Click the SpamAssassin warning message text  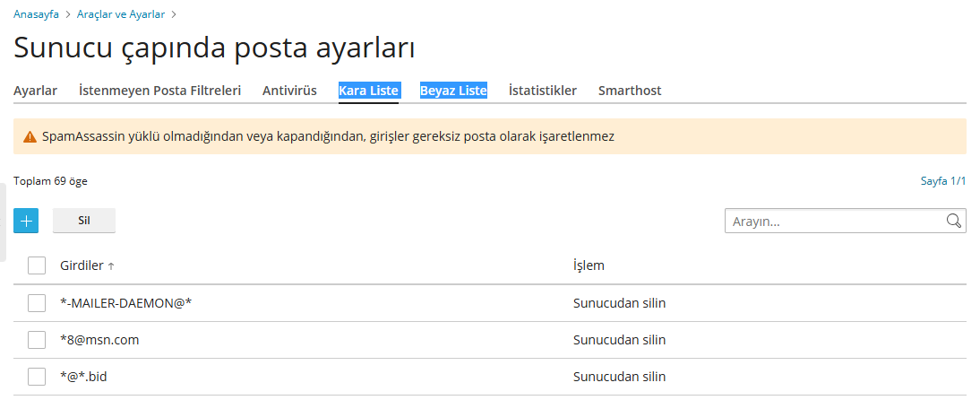click(x=328, y=136)
